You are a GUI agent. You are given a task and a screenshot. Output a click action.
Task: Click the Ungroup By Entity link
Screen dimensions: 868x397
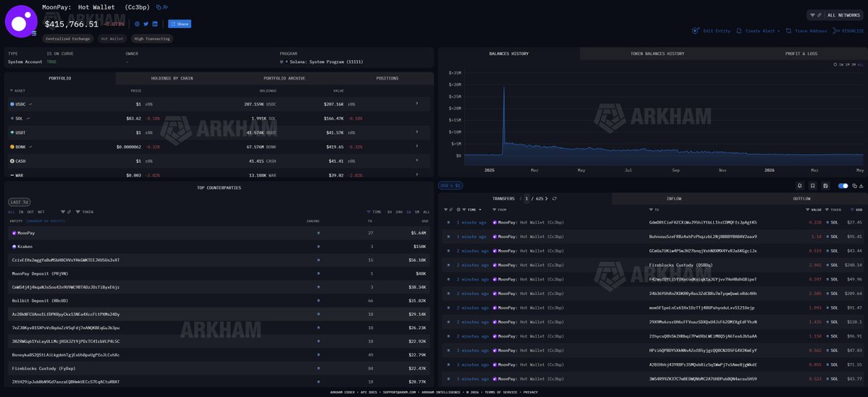(44, 221)
